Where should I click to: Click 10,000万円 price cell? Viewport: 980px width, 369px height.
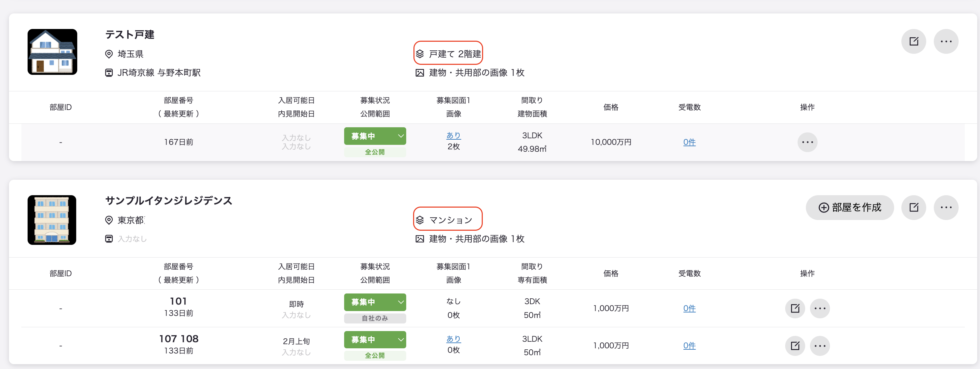coord(611,142)
